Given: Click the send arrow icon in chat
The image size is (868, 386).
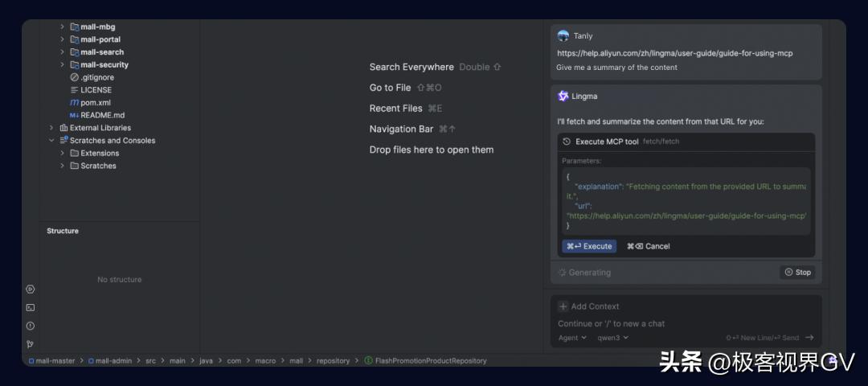Looking at the screenshot, I should (x=809, y=338).
